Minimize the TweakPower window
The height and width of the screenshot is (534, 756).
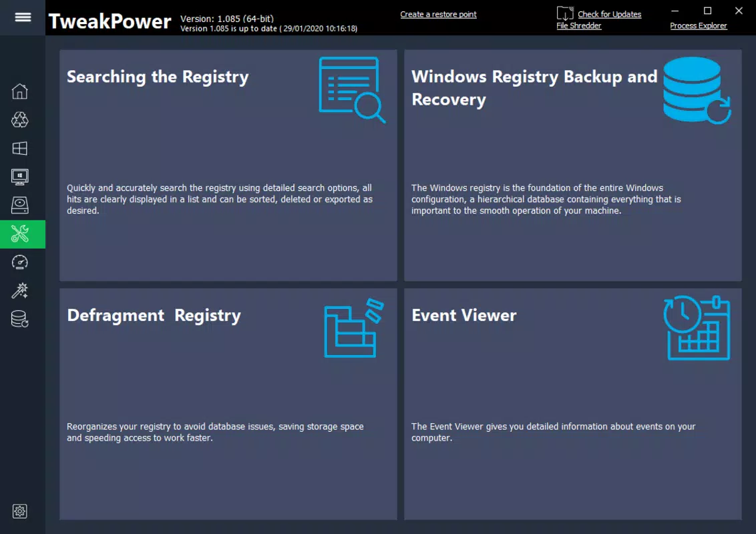(675, 11)
